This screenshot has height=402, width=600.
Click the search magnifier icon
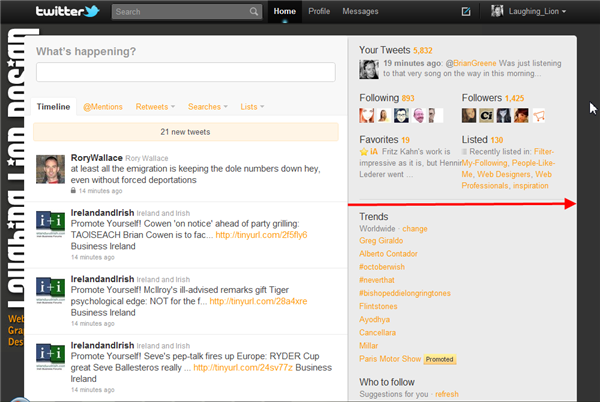[x=254, y=13]
